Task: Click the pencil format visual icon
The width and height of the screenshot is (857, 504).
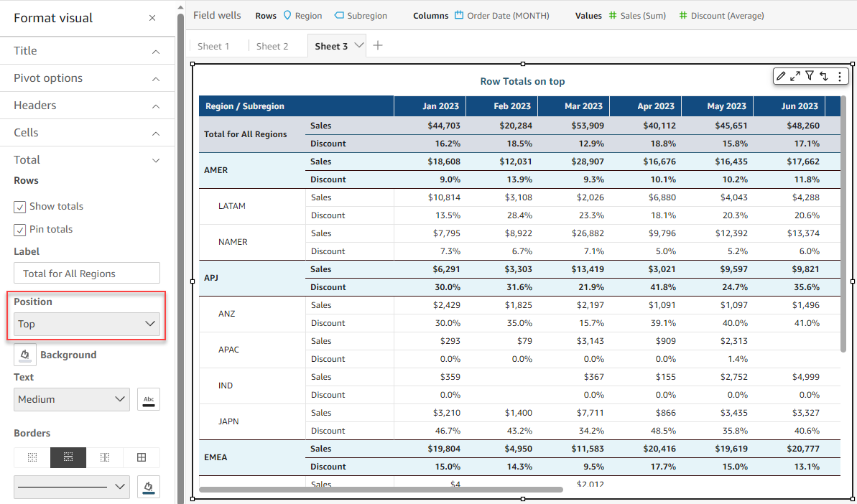Action: click(x=781, y=76)
